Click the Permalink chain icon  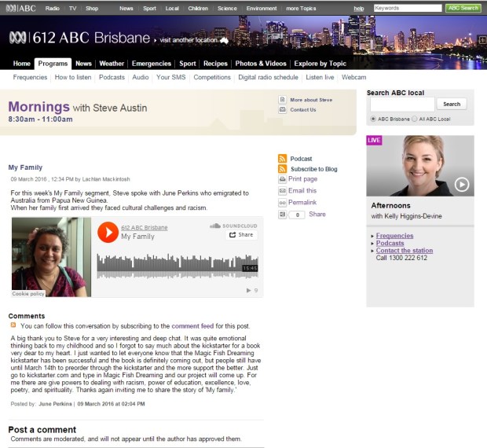[x=282, y=202]
